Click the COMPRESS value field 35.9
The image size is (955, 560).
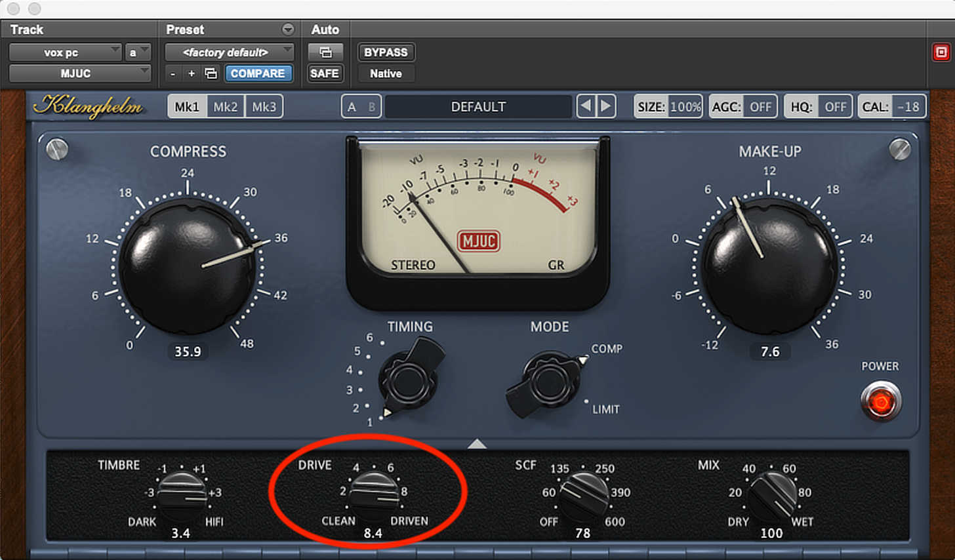(188, 351)
